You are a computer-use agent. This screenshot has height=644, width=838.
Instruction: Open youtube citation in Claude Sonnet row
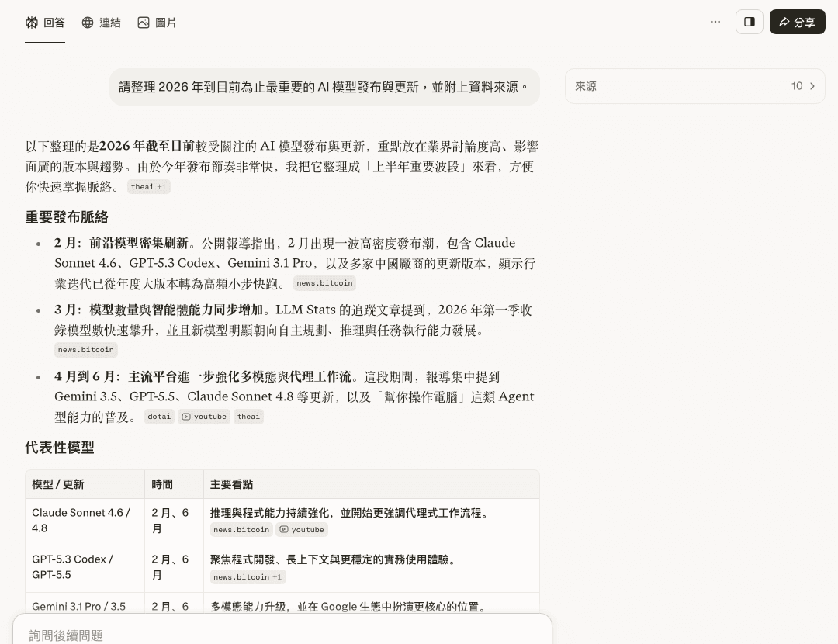pos(302,530)
